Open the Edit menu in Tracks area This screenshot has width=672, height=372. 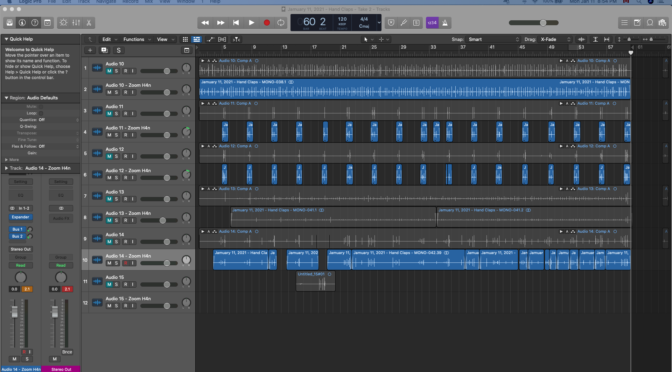[x=109, y=39]
